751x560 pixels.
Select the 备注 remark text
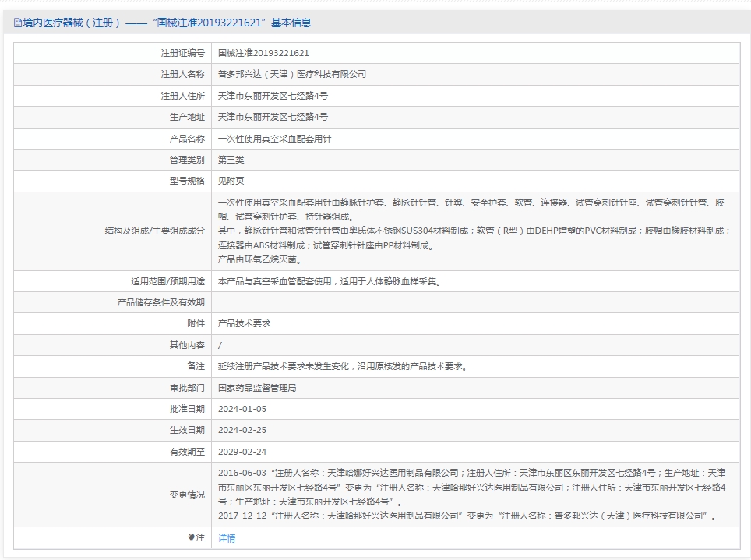[343, 367]
